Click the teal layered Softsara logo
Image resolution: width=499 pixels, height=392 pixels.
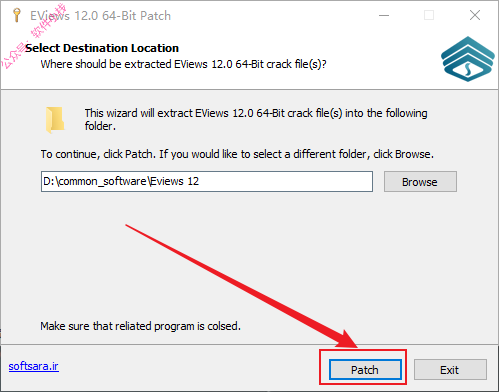coord(468,59)
